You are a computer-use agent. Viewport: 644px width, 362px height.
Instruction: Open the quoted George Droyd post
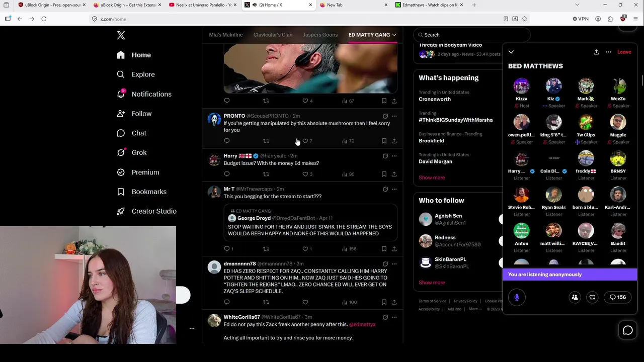click(x=310, y=222)
